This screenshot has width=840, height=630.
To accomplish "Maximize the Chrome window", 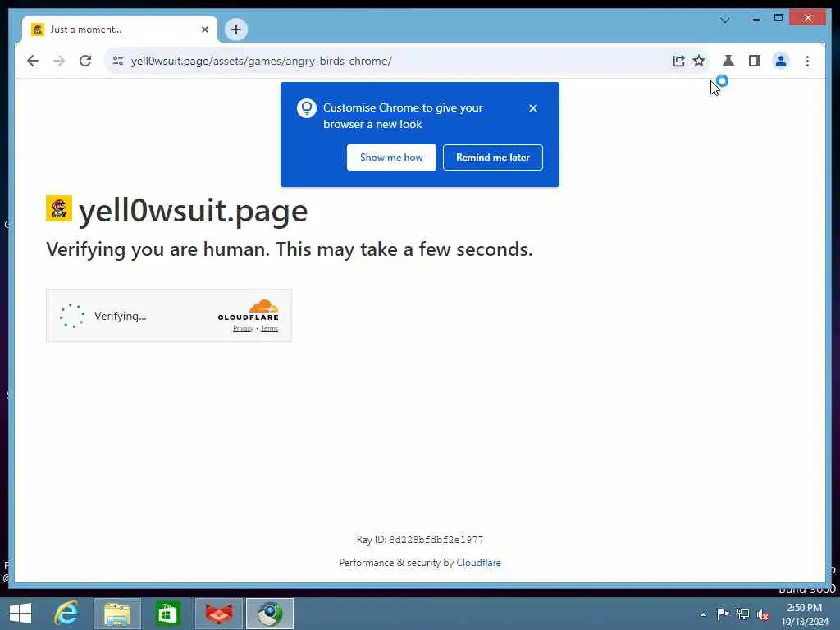I will click(x=778, y=18).
